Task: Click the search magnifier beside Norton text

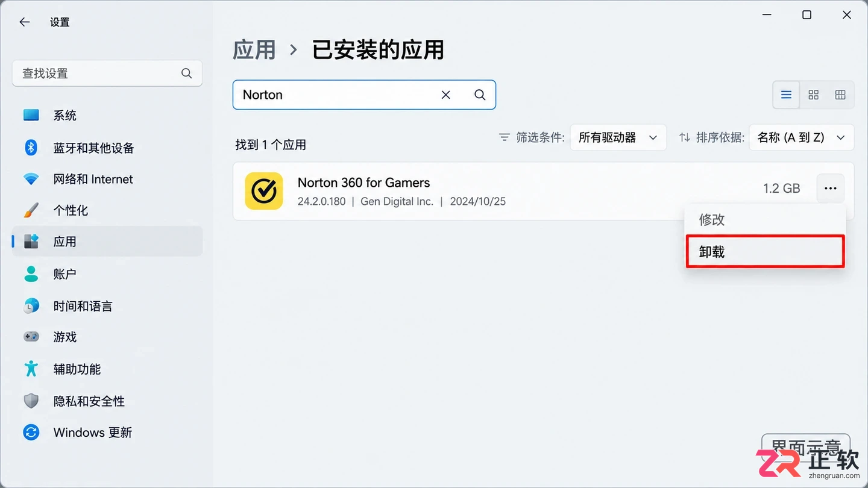Action: [x=480, y=95]
